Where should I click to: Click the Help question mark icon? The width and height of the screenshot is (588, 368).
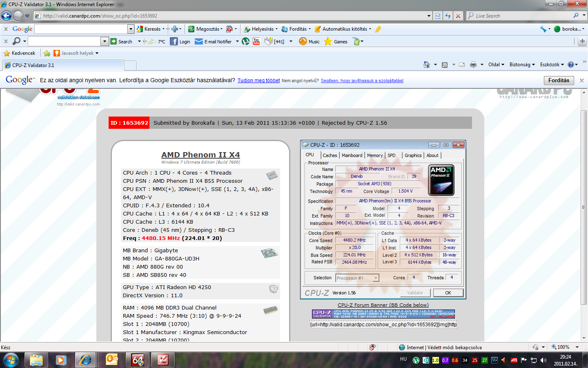coord(571,65)
